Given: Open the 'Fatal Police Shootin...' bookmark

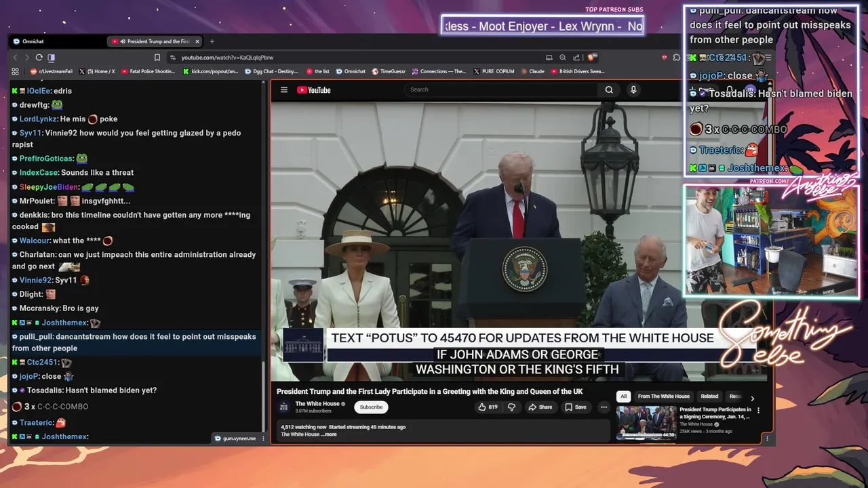Looking at the screenshot, I should point(148,71).
